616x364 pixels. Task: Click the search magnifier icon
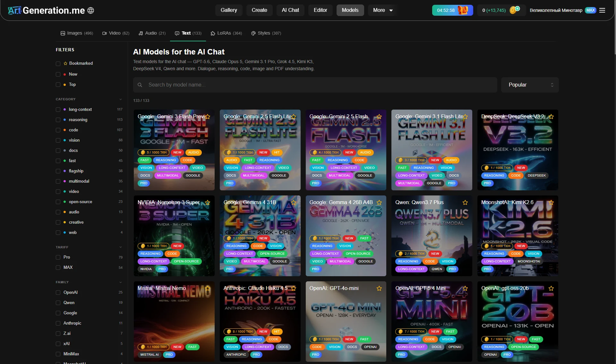pos(140,85)
